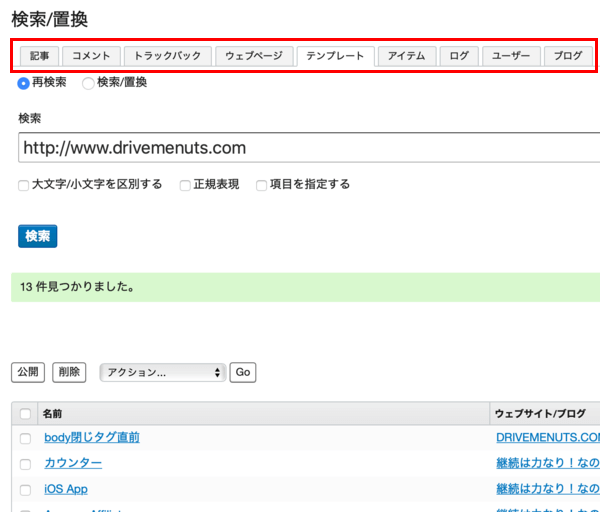Check the カウンター row checkbox
This screenshot has height=512, width=600.
25,464
